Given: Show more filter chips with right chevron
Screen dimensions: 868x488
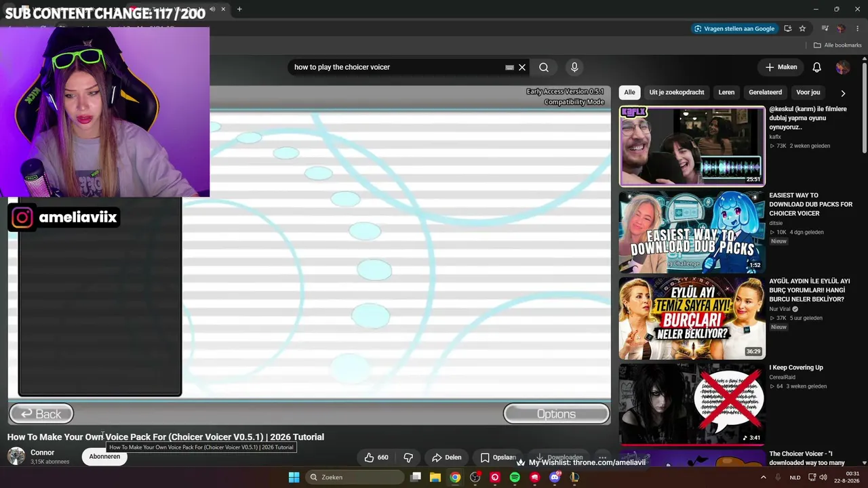Looking at the screenshot, I should 843,93.
